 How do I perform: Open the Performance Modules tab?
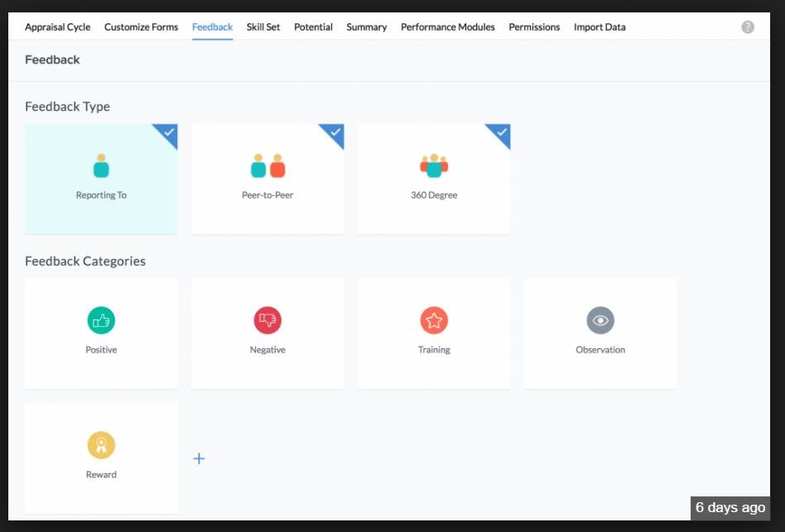click(448, 27)
